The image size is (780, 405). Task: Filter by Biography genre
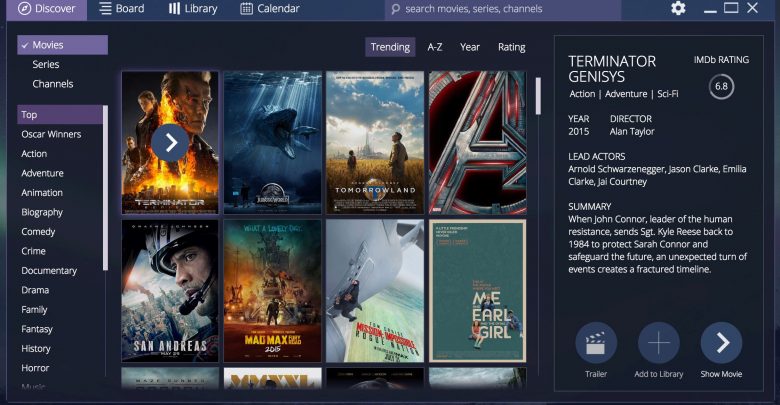pyautogui.click(x=42, y=212)
